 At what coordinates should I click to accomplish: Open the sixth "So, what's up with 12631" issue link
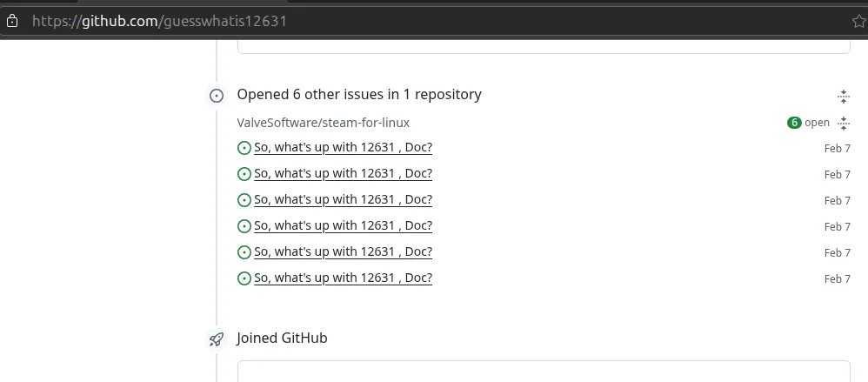(343, 278)
